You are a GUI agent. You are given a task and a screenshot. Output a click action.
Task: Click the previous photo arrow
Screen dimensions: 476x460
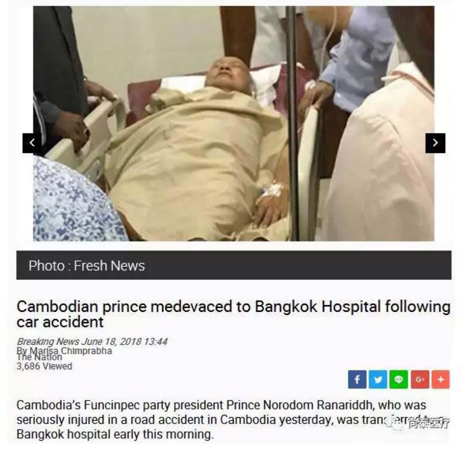tap(32, 143)
